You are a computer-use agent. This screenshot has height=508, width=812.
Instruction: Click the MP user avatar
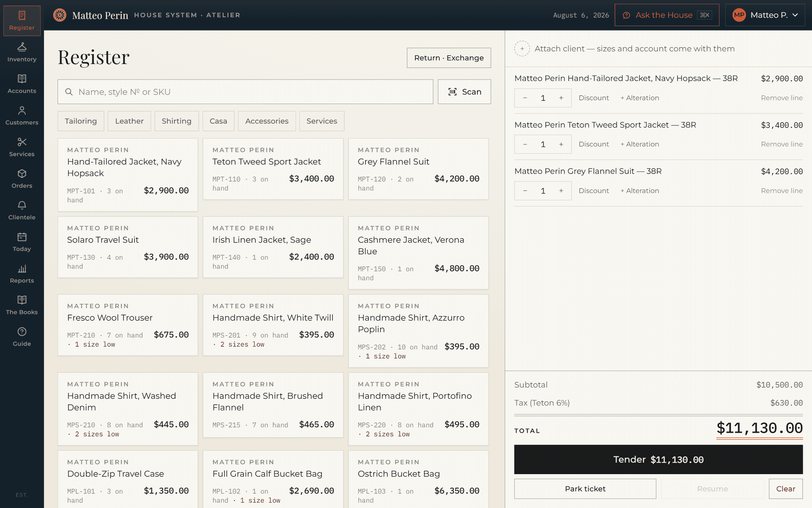pyautogui.click(x=739, y=15)
